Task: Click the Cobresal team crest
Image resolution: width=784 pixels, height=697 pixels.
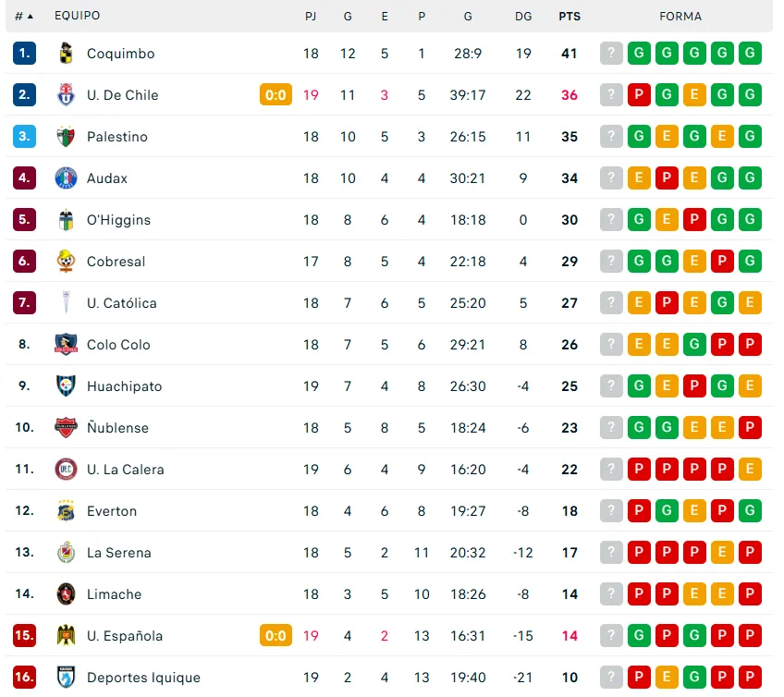Action: tap(66, 262)
